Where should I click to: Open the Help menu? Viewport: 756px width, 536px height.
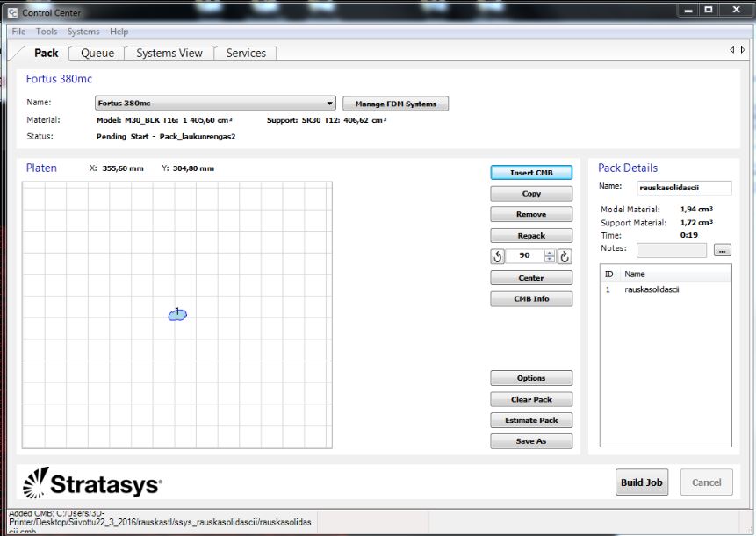[119, 32]
